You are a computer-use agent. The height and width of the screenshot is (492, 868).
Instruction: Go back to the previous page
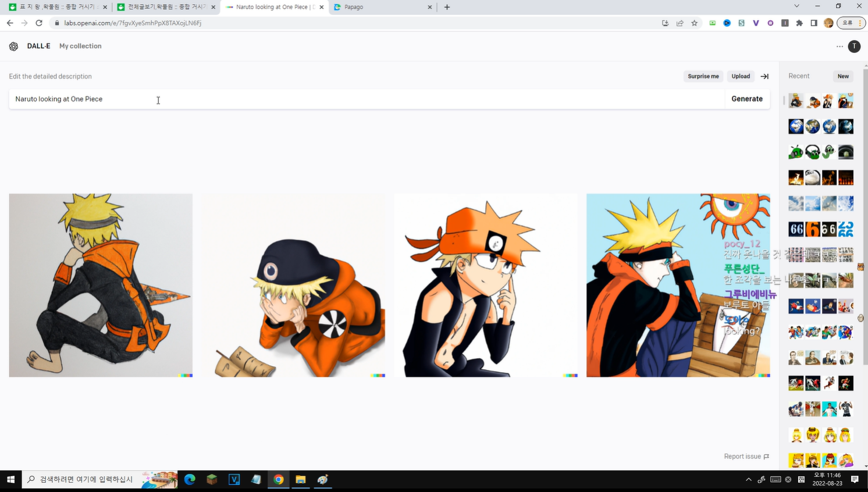(x=10, y=23)
